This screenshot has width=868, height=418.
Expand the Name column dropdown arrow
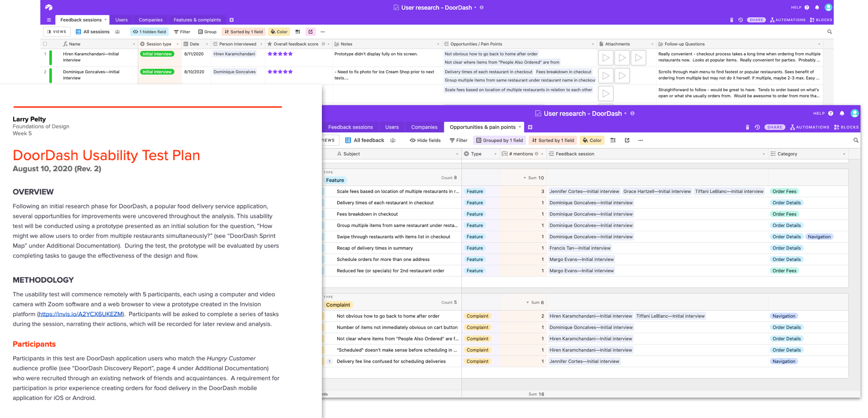click(x=135, y=44)
